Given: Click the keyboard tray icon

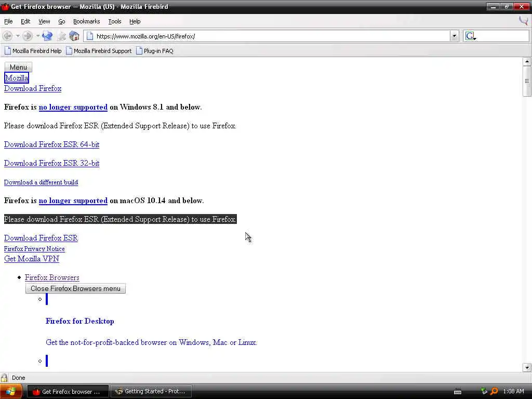Looking at the screenshot, I should click(458, 392).
